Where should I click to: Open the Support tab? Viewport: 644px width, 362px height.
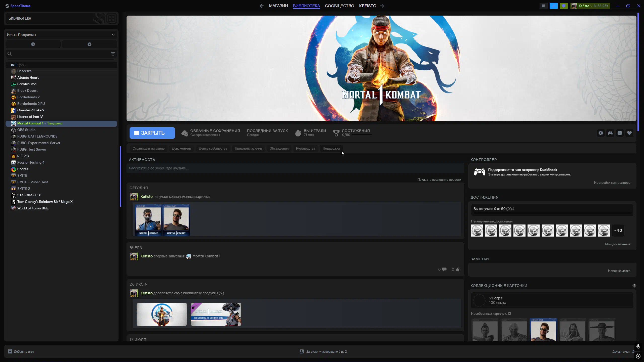(x=331, y=149)
